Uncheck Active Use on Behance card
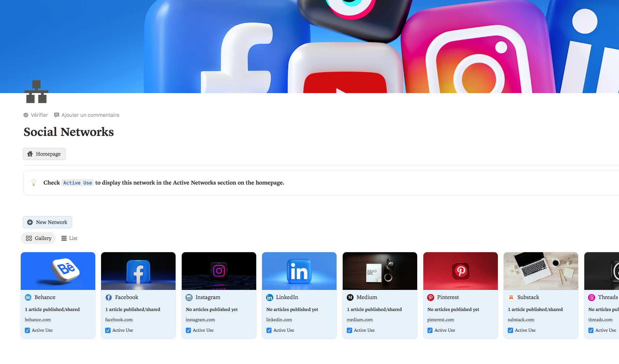 pyautogui.click(x=27, y=330)
